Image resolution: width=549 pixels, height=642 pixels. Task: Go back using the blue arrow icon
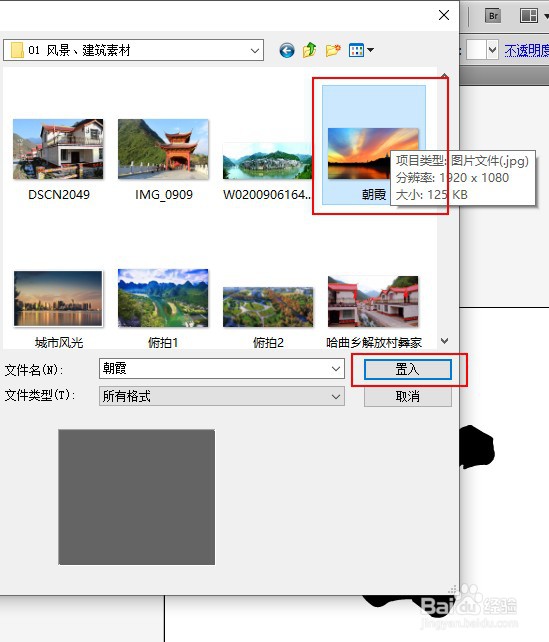(x=287, y=50)
